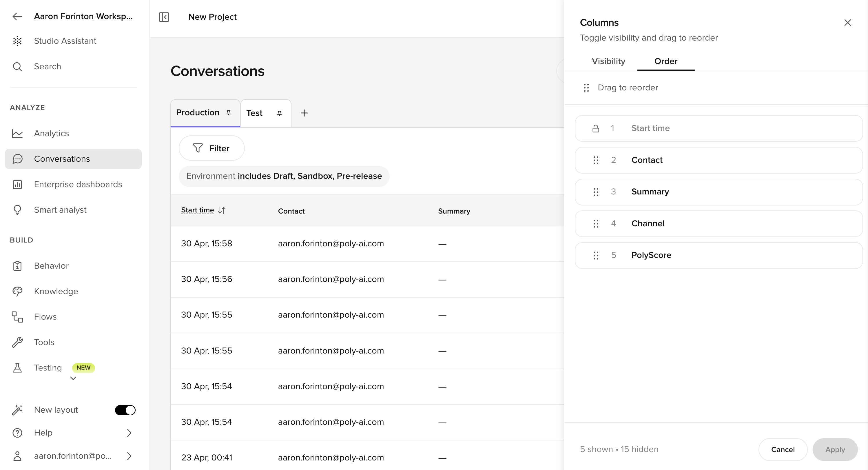Click the Start time sort arrows icon
868x470 pixels.
[x=222, y=211]
